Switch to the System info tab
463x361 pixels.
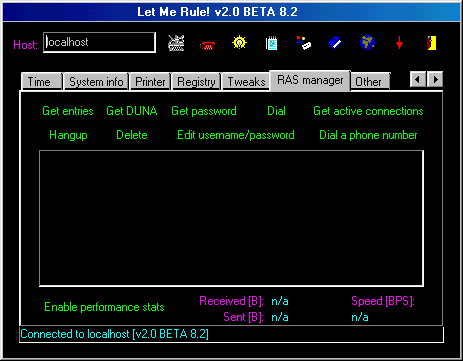(x=96, y=82)
